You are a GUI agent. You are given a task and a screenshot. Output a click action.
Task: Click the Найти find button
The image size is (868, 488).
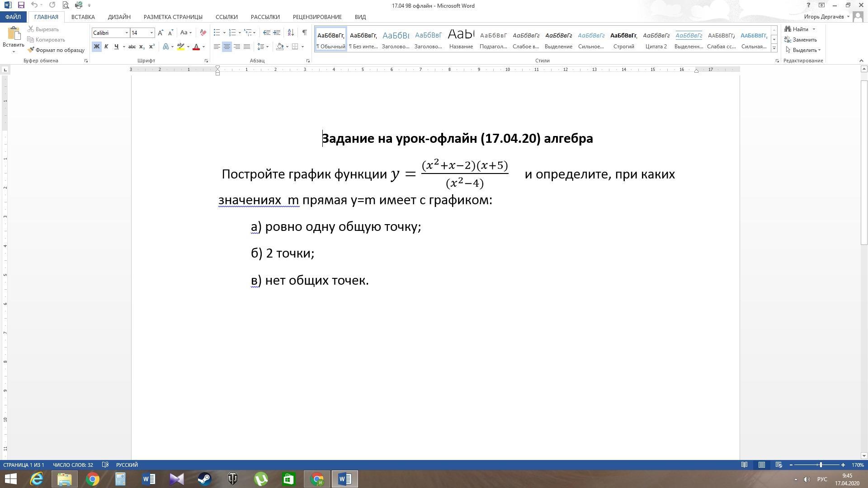(800, 29)
